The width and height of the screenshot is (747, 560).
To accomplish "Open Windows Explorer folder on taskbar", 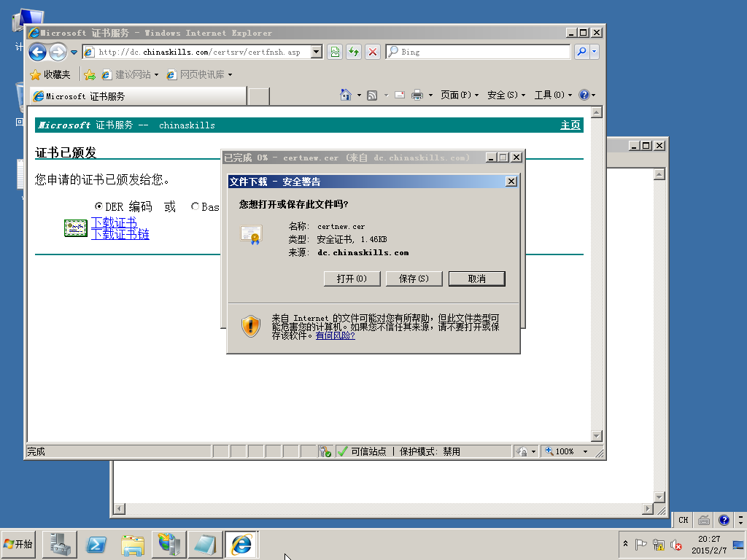I will (x=133, y=544).
